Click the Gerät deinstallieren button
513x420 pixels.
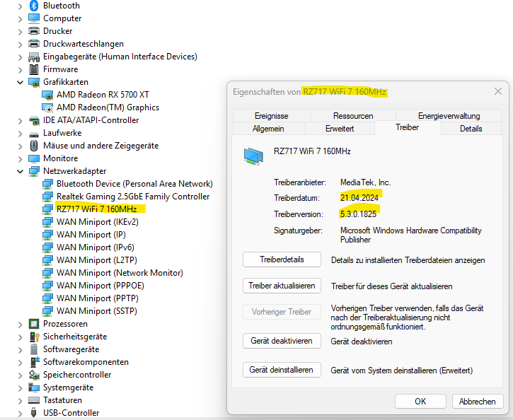[282, 370]
